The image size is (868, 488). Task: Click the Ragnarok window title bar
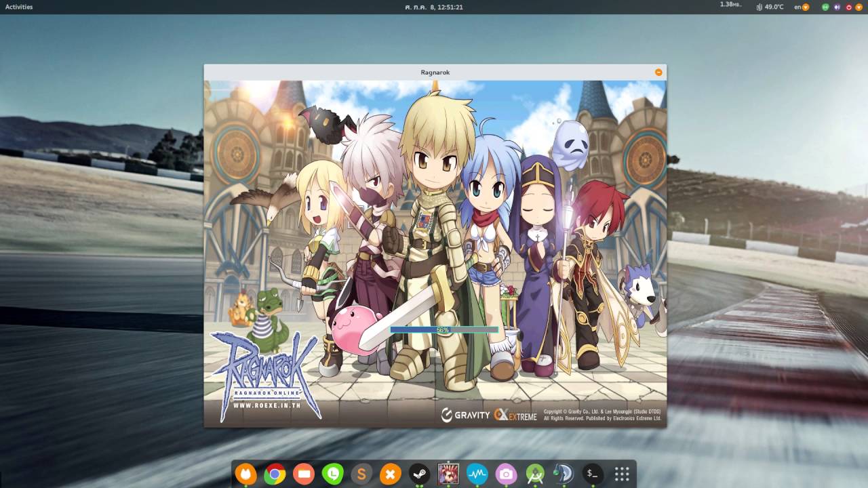[435, 73]
